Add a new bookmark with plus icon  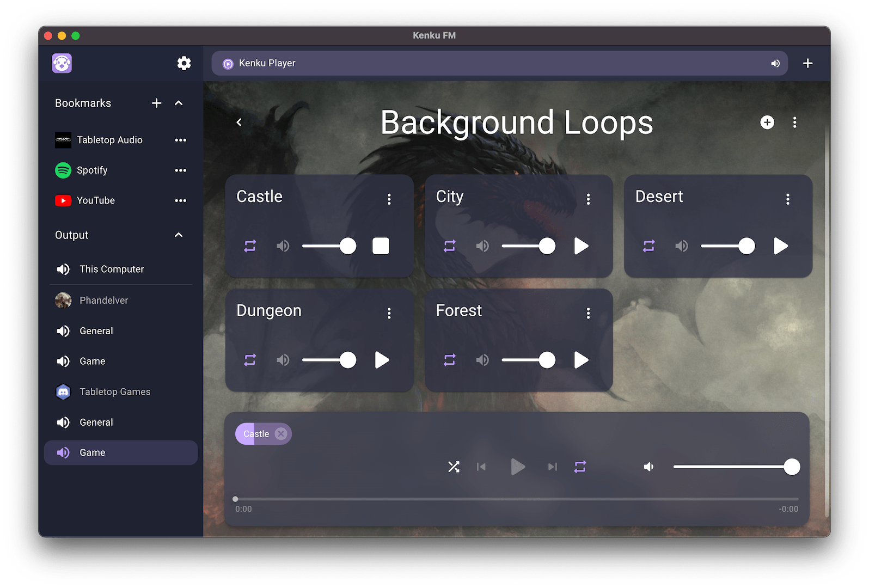click(x=156, y=103)
